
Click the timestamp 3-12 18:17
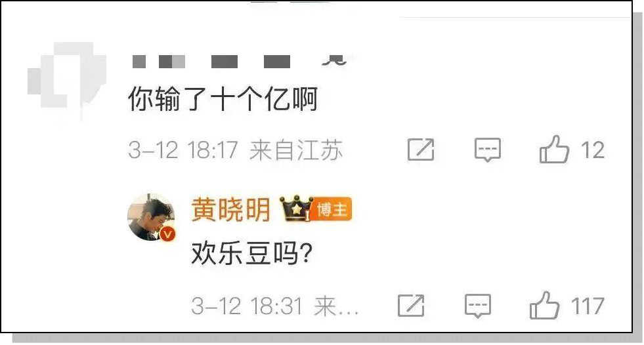[183, 150]
